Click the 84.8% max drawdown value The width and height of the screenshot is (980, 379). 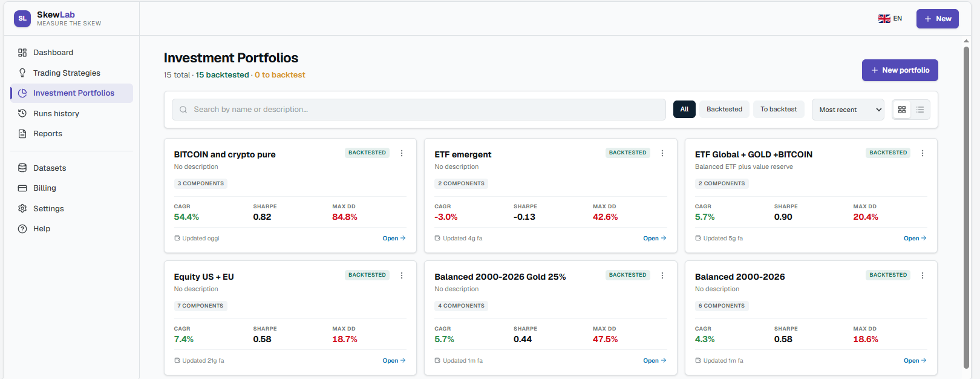click(345, 217)
